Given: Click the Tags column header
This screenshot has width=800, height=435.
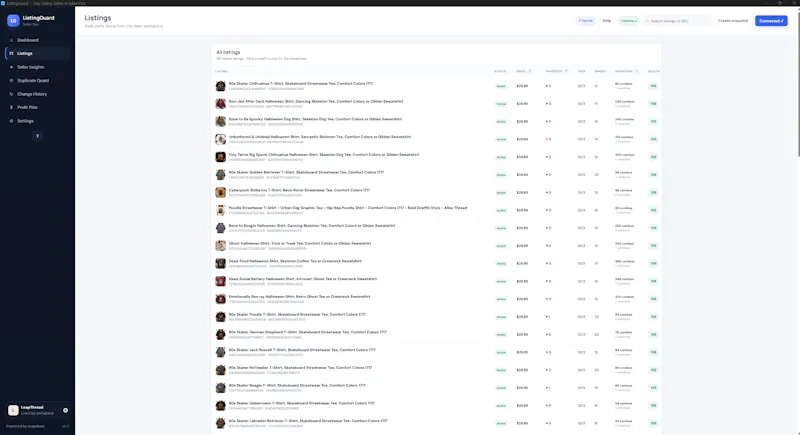Looking at the screenshot, I should [x=581, y=71].
